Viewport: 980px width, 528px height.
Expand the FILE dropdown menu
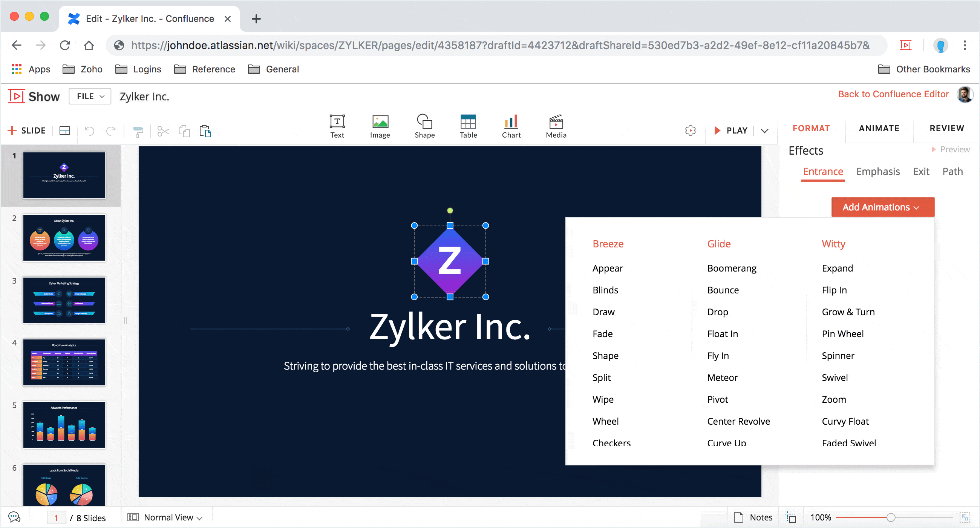[90, 96]
